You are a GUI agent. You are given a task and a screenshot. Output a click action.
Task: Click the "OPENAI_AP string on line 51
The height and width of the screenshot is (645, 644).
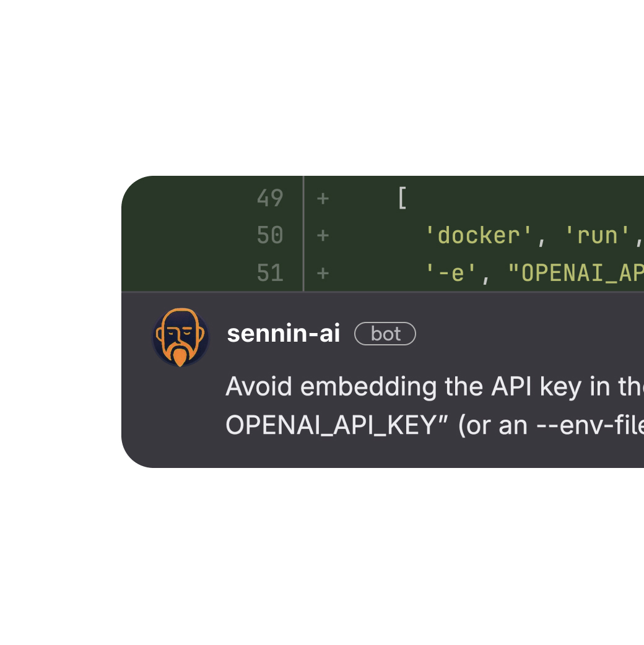click(x=576, y=273)
